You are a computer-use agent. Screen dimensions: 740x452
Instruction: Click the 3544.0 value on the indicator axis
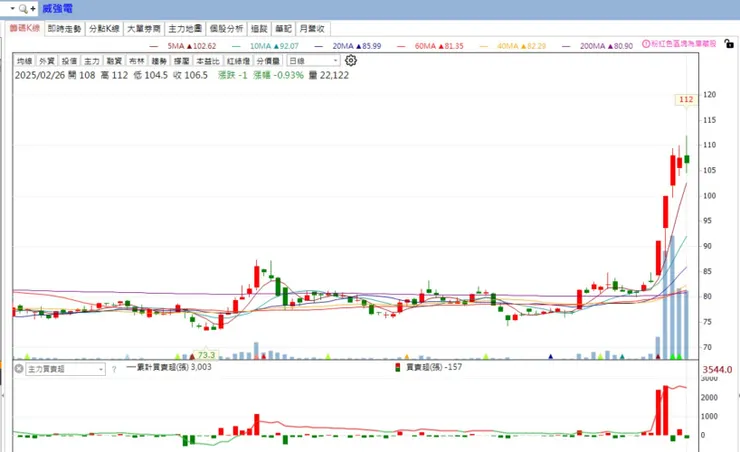717,369
